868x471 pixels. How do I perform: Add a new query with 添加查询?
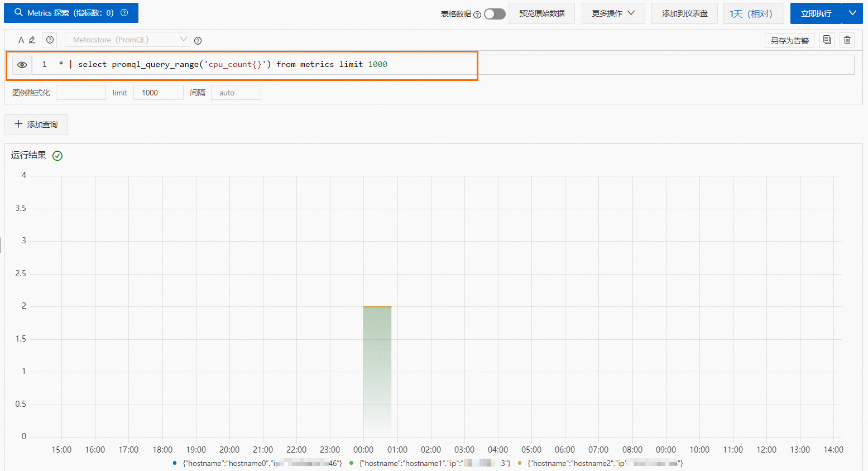[x=36, y=124]
